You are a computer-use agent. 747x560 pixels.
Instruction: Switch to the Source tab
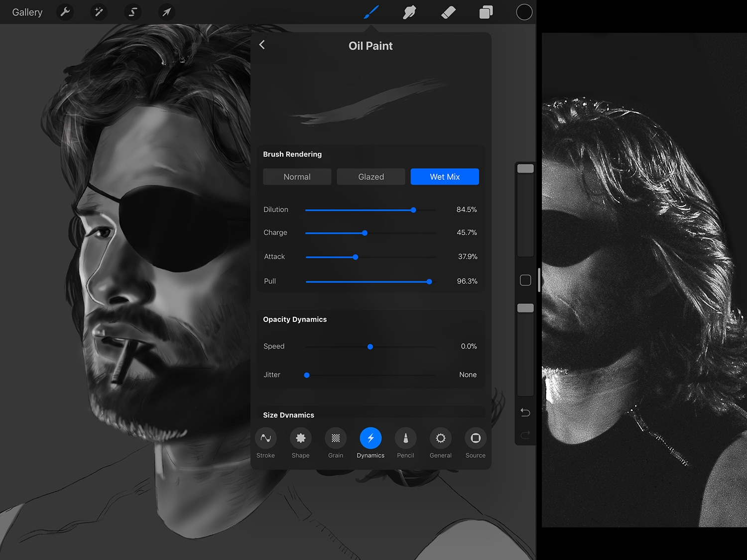click(476, 443)
